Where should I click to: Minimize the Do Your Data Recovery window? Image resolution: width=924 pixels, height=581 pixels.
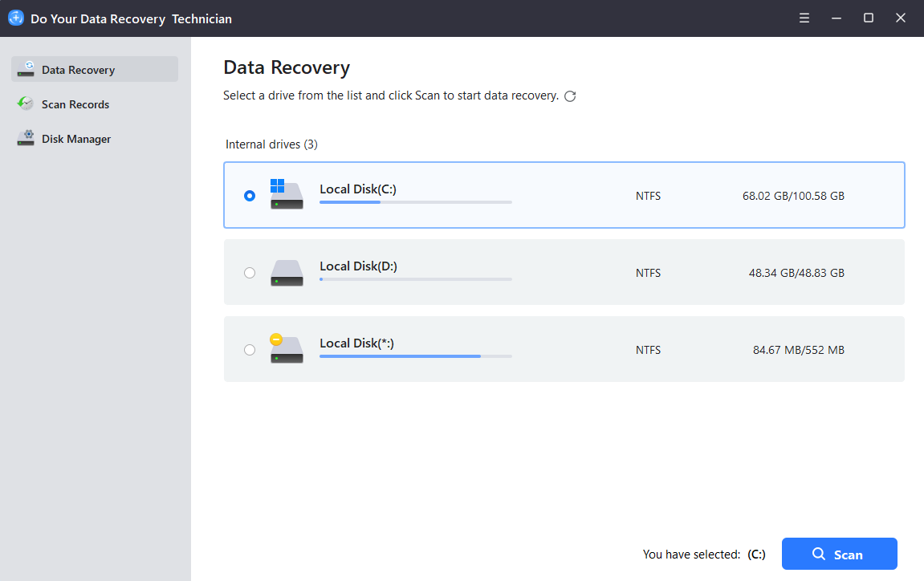coord(836,18)
